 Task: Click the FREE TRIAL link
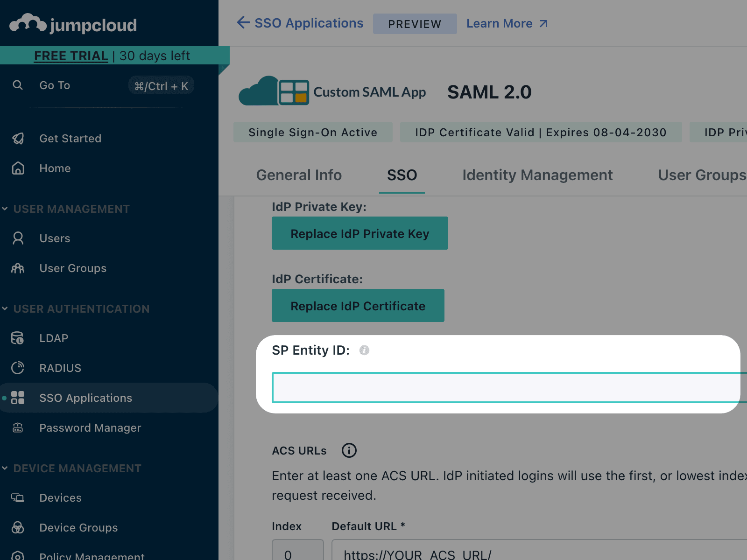click(x=71, y=56)
